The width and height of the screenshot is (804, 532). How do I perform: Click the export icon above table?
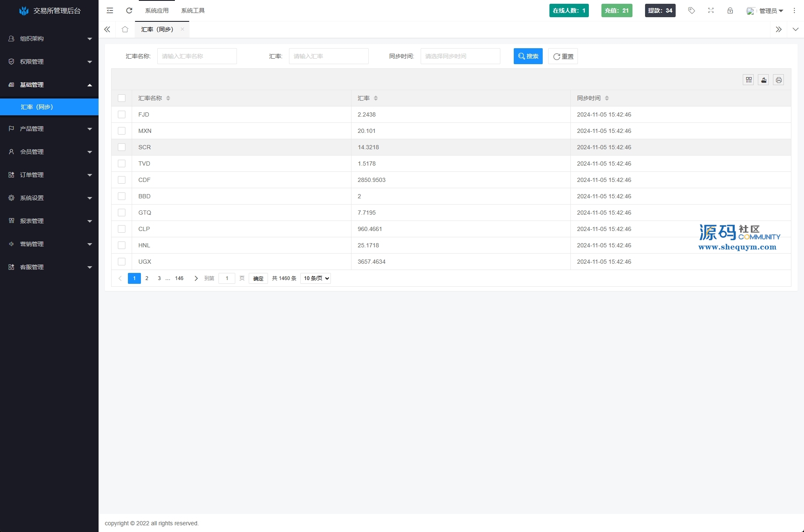pyautogui.click(x=763, y=80)
